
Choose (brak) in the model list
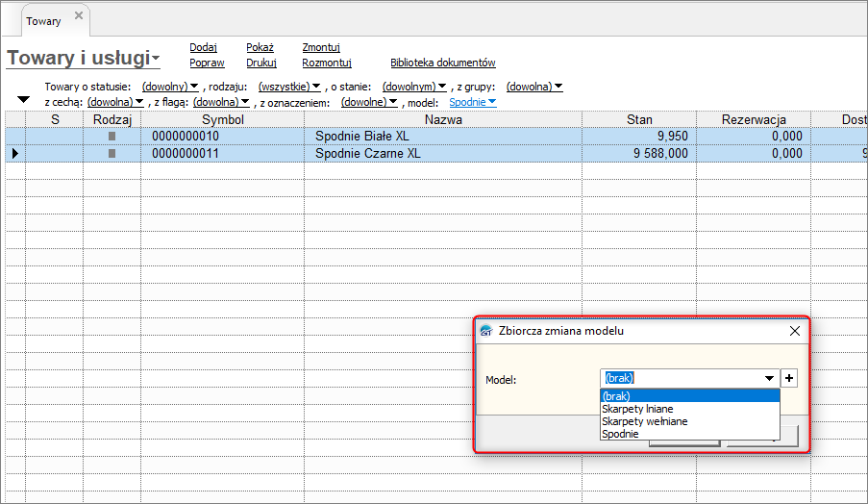[690, 396]
